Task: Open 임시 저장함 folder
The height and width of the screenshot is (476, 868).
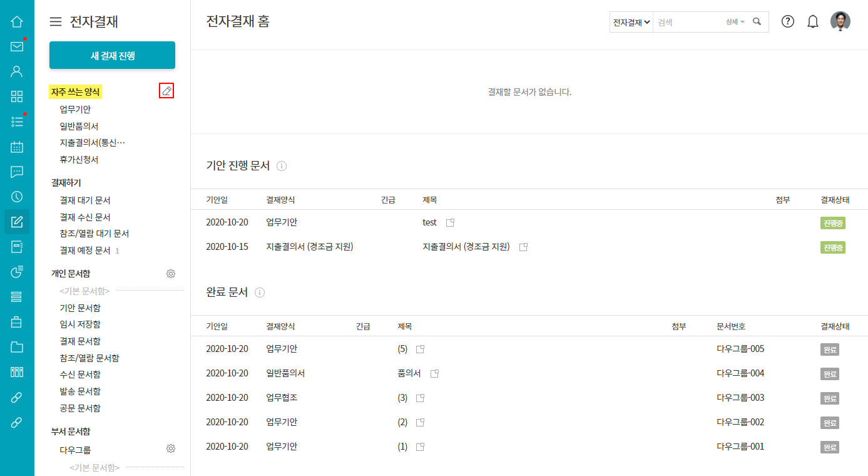Action: tap(80, 324)
